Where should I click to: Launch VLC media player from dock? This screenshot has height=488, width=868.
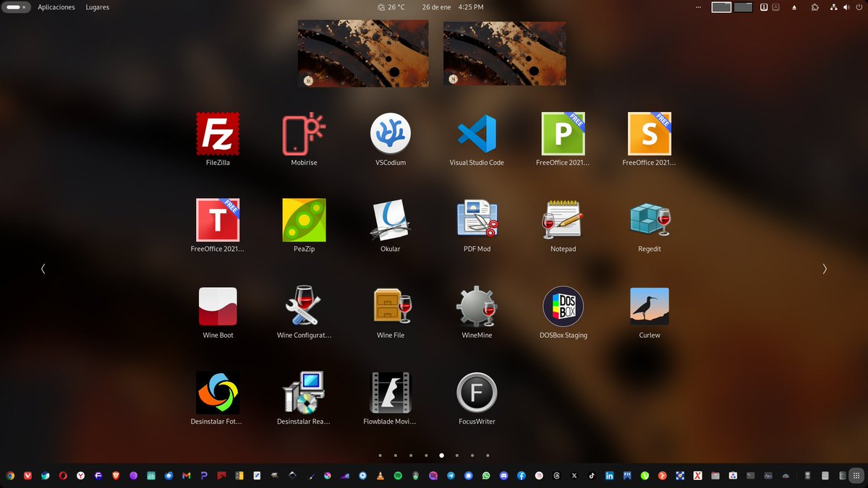pyautogui.click(x=380, y=476)
